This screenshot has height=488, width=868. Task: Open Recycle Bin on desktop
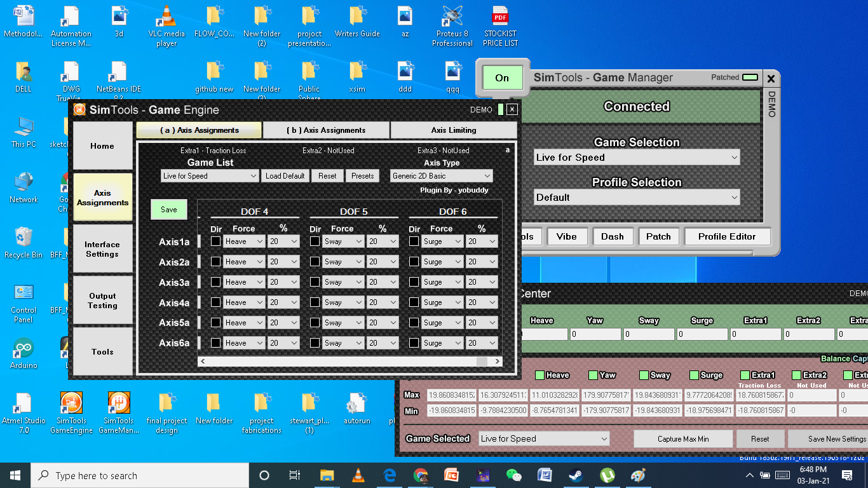[24, 243]
